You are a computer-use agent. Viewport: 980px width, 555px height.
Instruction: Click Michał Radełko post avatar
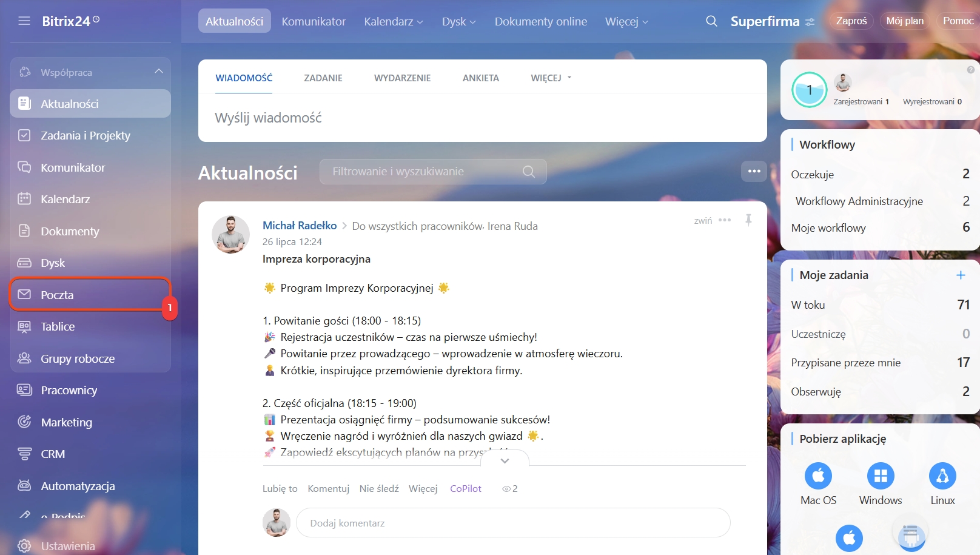pos(230,234)
